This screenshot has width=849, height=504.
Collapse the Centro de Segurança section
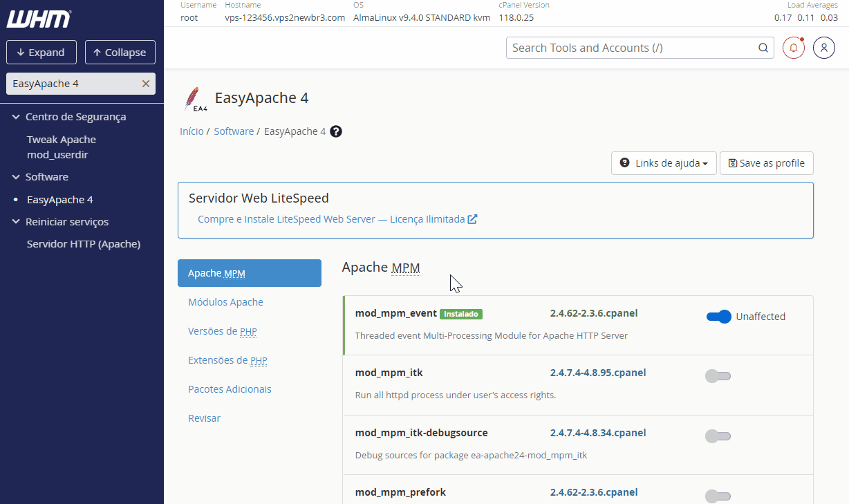click(x=69, y=117)
